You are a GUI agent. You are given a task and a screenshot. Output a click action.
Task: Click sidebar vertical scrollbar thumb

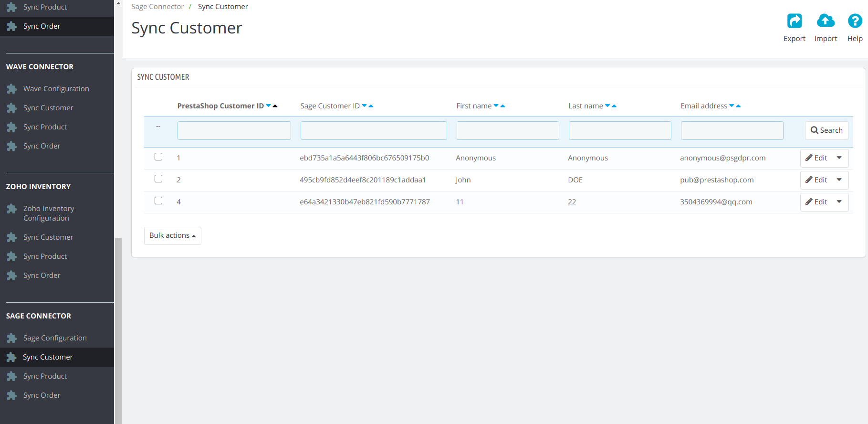[x=118, y=331]
